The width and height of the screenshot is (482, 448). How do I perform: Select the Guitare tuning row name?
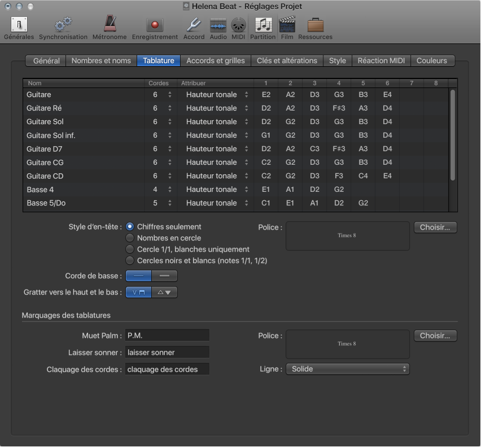(39, 95)
